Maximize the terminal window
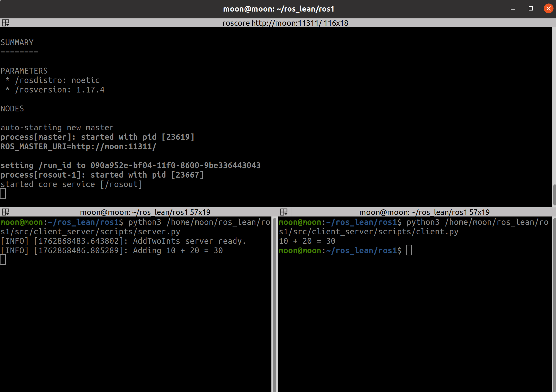The width and height of the screenshot is (556, 392). 530,9
